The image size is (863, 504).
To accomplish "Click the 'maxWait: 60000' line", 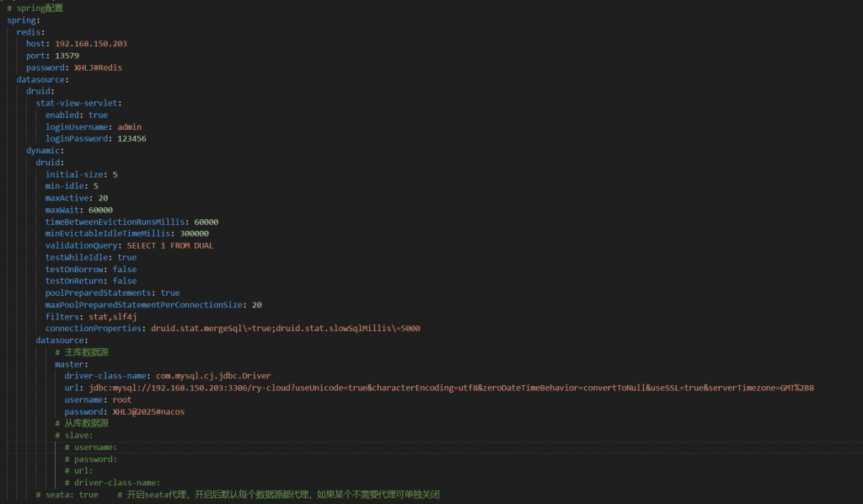I will [78, 210].
